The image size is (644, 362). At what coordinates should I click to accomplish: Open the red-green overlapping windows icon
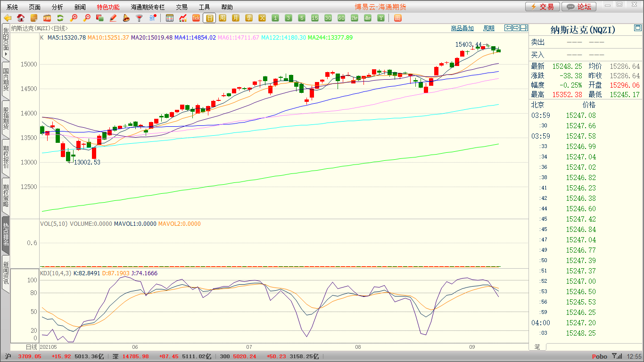pyautogui.click(x=99, y=18)
